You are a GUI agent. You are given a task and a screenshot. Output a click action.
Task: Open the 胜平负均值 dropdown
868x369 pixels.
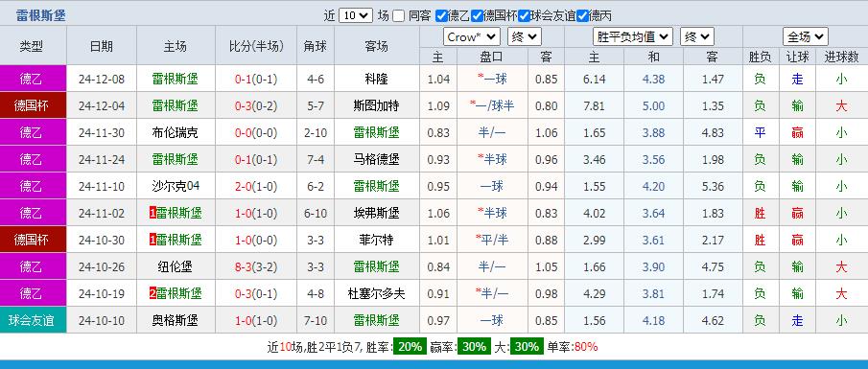[x=633, y=37]
